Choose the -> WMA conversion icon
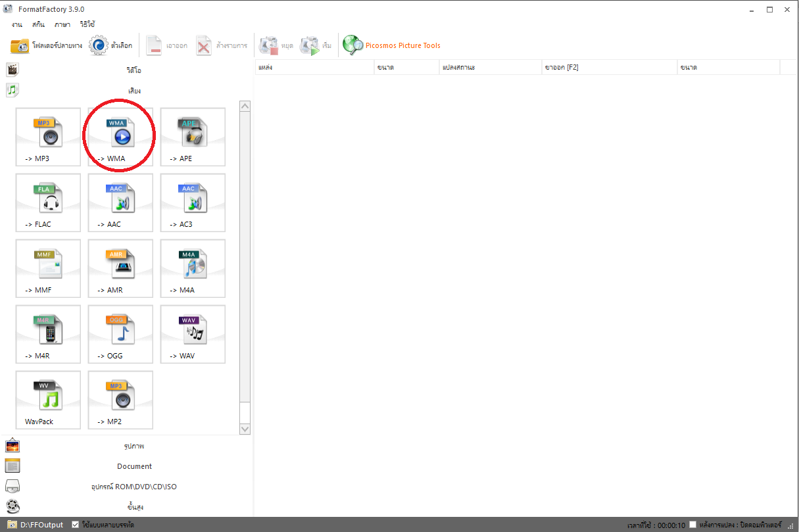The image size is (799, 532). point(120,137)
